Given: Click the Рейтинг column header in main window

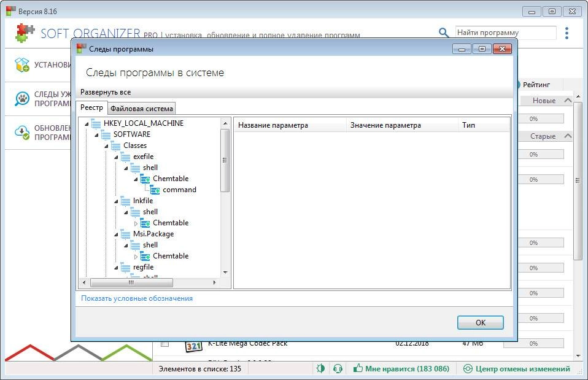Looking at the screenshot, I should (536, 84).
